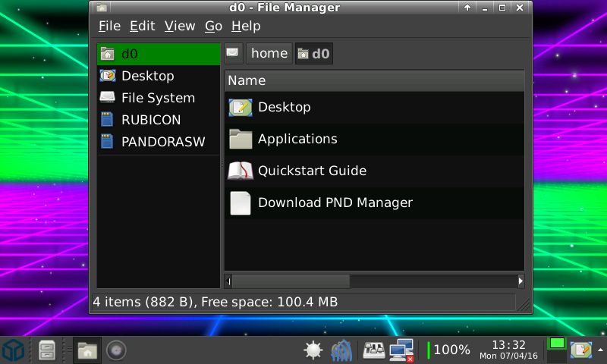
Task: Roll up the window with title bar arrow
Action: 467,8
